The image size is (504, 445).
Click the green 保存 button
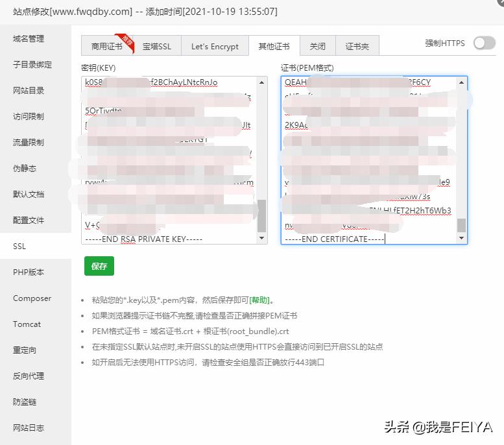pyautogui.click(x=99, y=266)
